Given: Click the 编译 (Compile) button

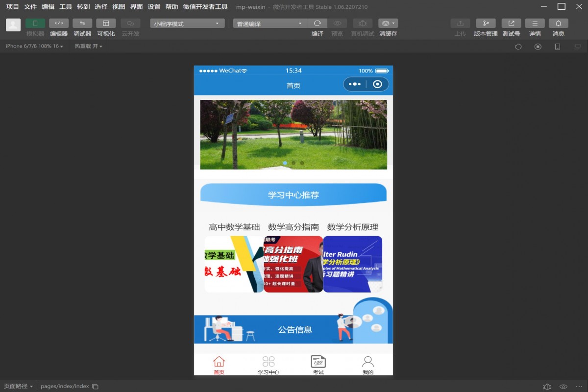Looking at the screenshot, I should 318,23.
